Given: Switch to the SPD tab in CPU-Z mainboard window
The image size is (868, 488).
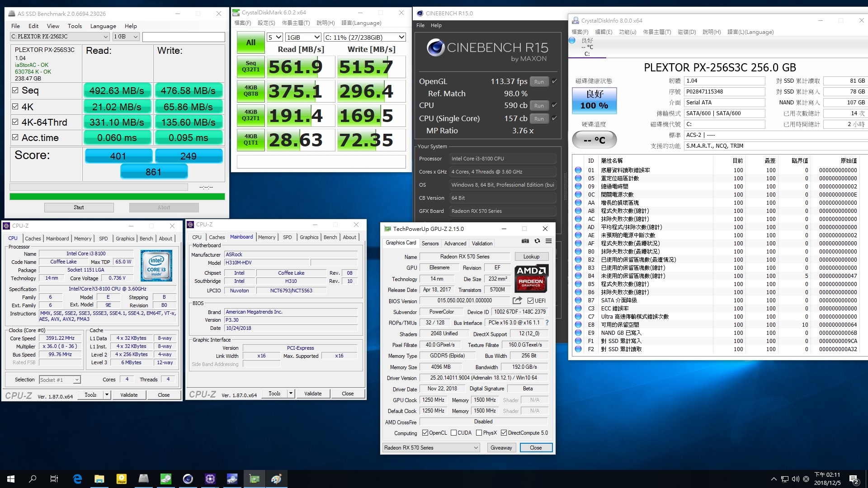Looking at the screenshot, I should (288, 237).
